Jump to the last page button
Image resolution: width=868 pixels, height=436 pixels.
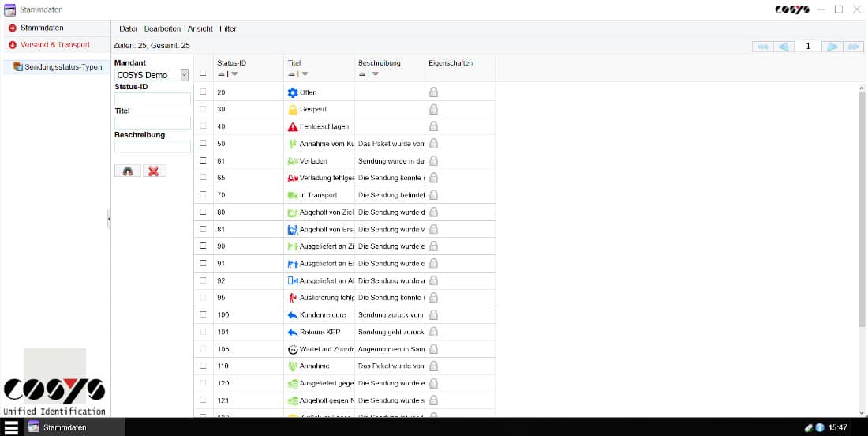click(x=853, y=47)
